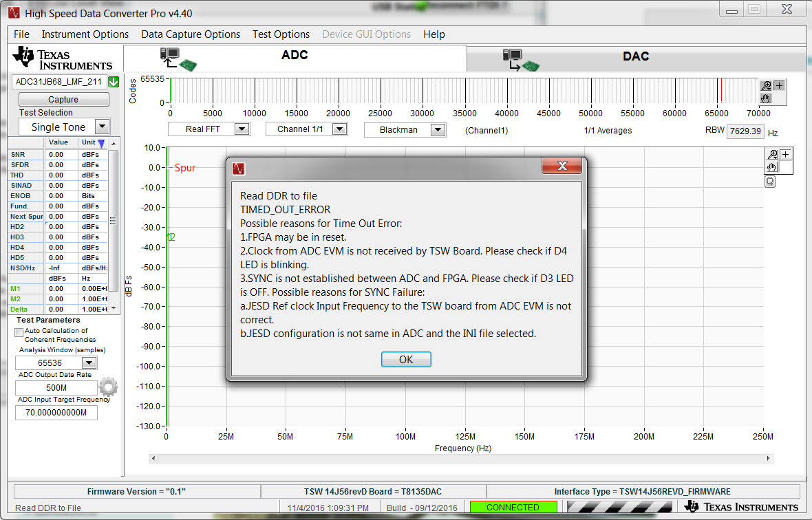Image resolution: width=812 pixels, height=520 pixels.
Task: Click the Capture button
Action: (x=64, y=99)
